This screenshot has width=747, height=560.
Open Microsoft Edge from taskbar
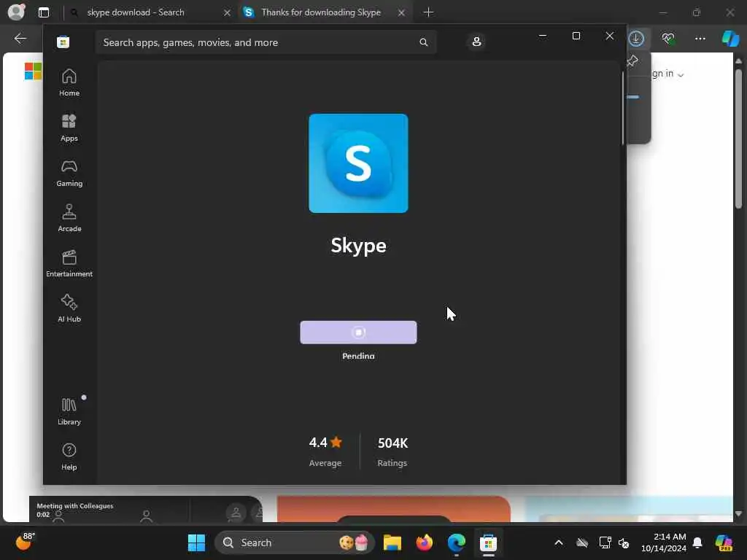pos(457,542)
